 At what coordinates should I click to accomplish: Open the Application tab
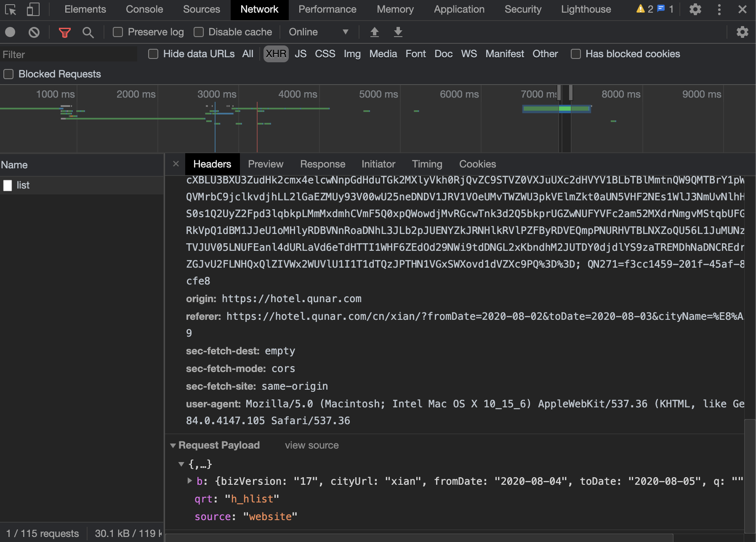pos(459,9)
